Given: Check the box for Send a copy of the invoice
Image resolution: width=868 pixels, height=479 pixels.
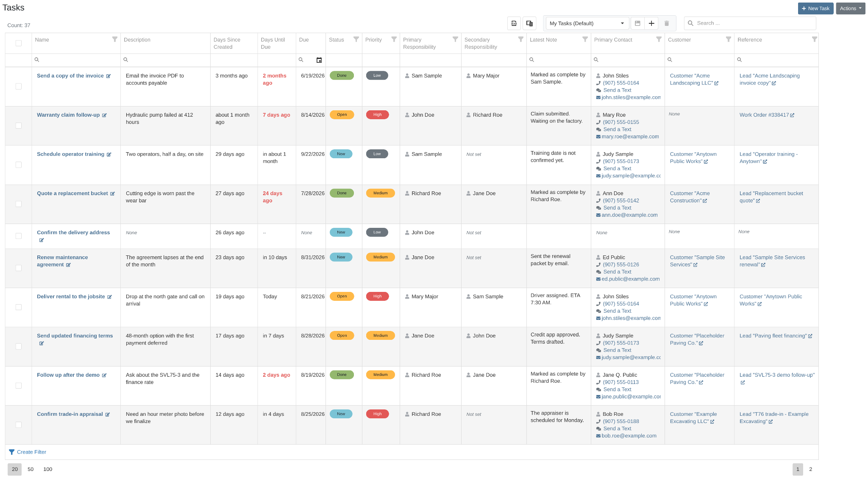Looking at the screenshot, I should click(19, 87).
